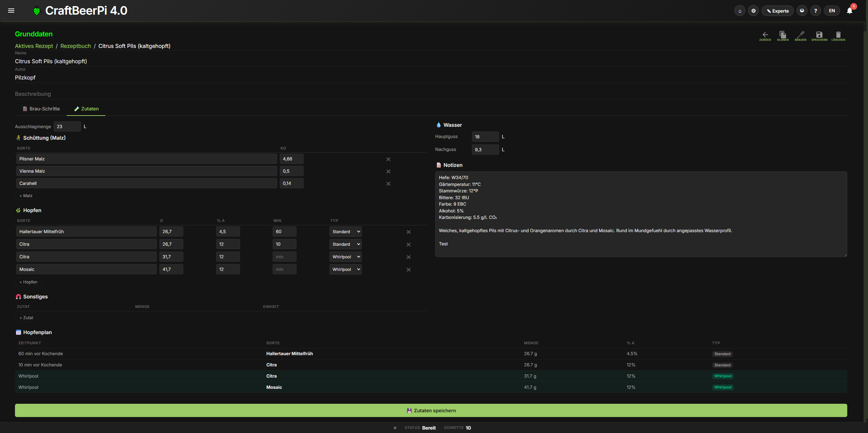Open Typ dropdown for the Mosaic hop
Screen dimensions: 868x433
coord(345,269)
